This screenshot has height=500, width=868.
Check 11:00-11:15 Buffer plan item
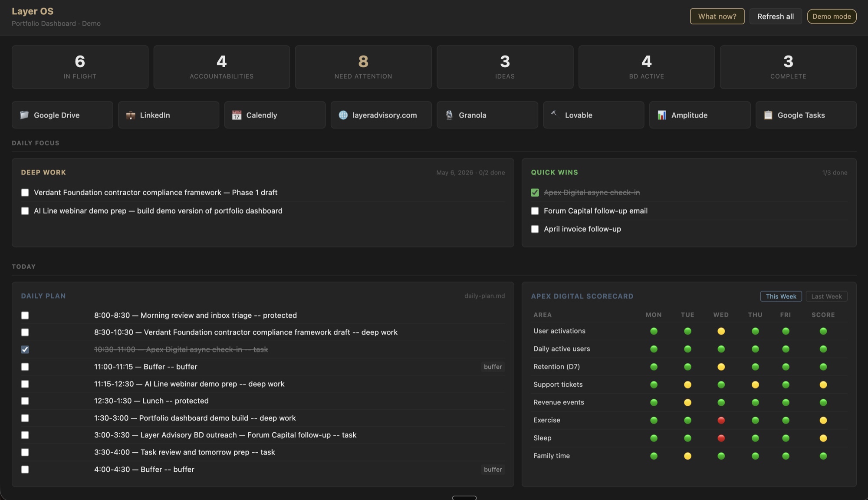click(x=25, y=367)
